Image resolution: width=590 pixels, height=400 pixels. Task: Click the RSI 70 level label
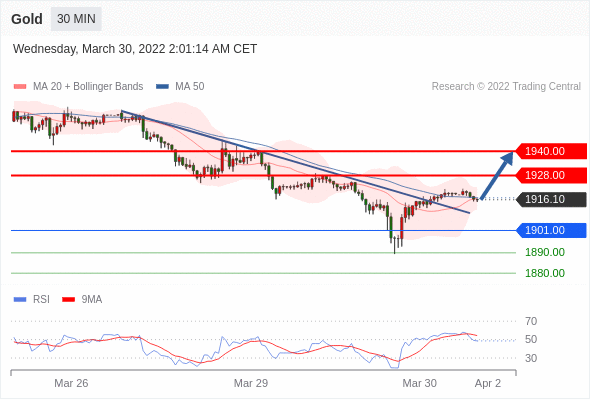click(531, 321)
